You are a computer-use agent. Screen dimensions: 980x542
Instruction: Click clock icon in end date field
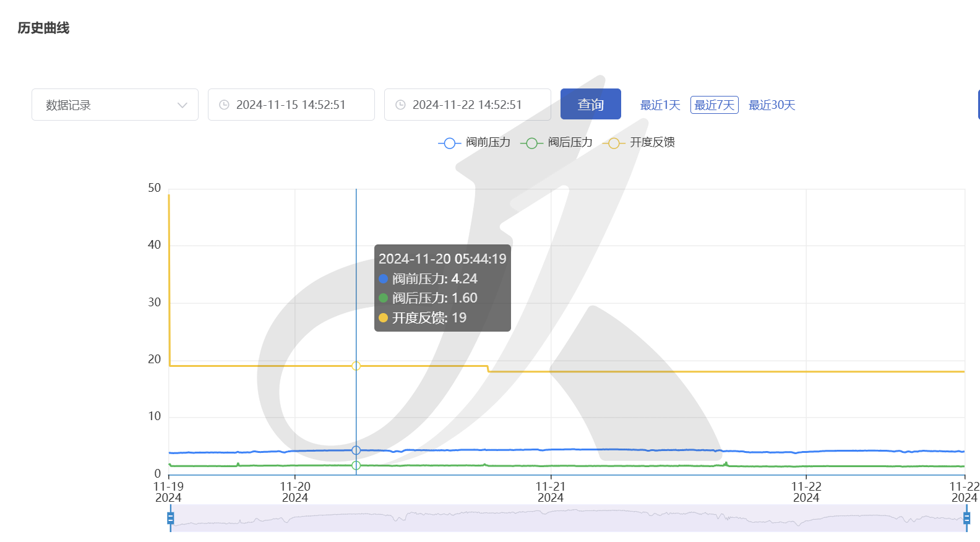401,105
